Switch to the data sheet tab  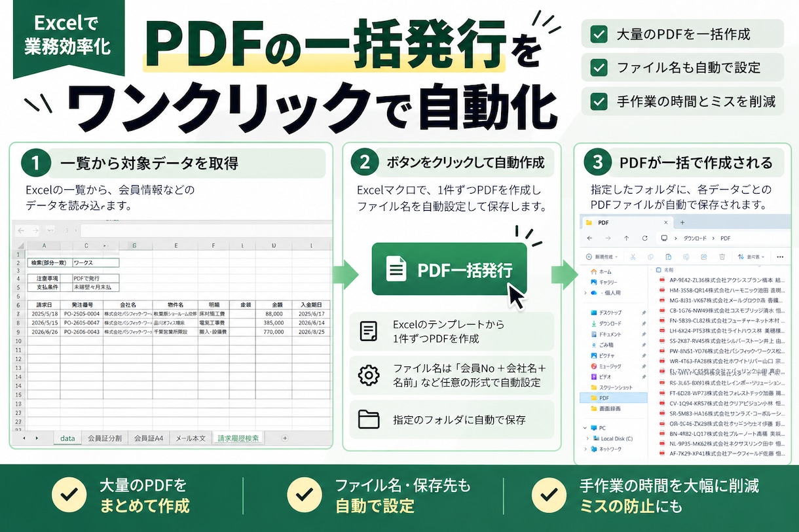pyautogui.click(x=67, y=438)
